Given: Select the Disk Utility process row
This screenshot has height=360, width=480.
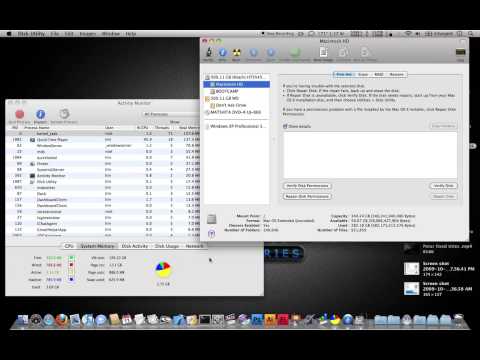Looking at the screenshot, I should (x=103, y=182).
